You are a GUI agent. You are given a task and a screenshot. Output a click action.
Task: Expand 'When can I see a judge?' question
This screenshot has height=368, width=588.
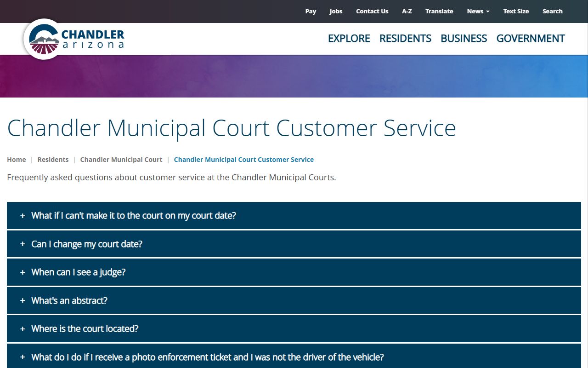coord(294,272)
